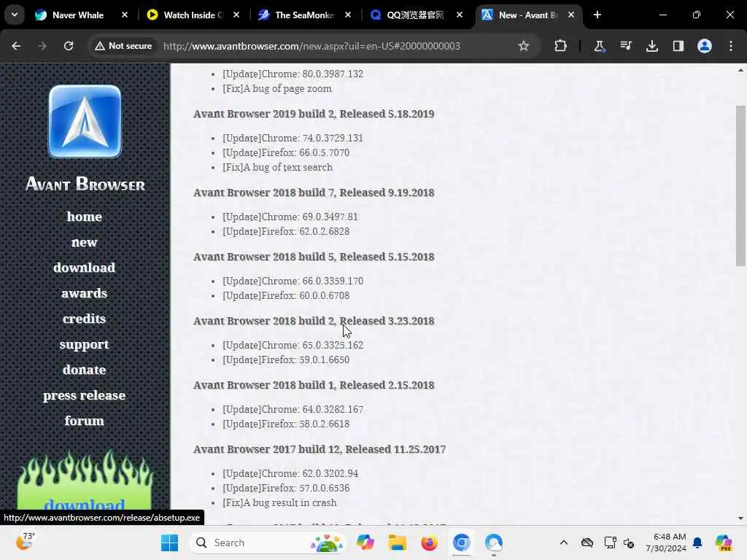Open the awards link in sidebar
The height and width of the screenshot is (560, 747).
pos(85,293)
